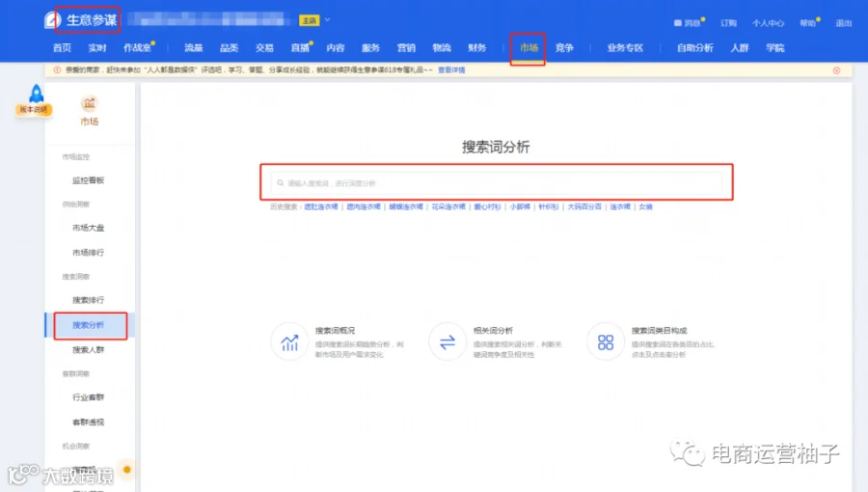Expand the shop switcher dropdown arrow

point(327,20)
